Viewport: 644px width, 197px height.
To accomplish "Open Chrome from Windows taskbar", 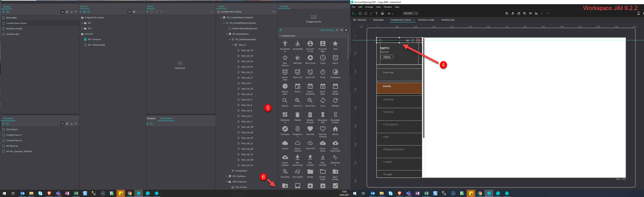I will [130, 194].
